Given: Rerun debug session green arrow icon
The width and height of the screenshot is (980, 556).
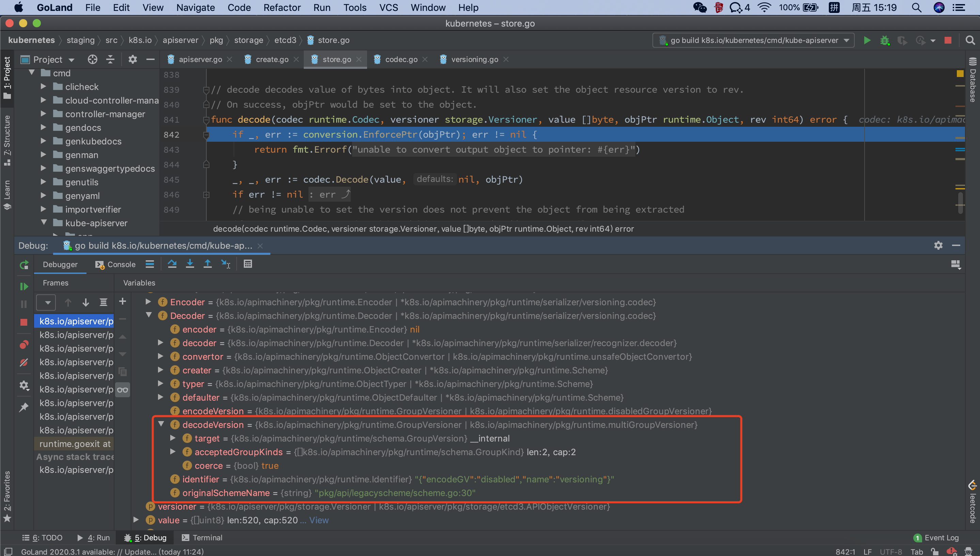Looking at the screenshot, I should point(23,265).
